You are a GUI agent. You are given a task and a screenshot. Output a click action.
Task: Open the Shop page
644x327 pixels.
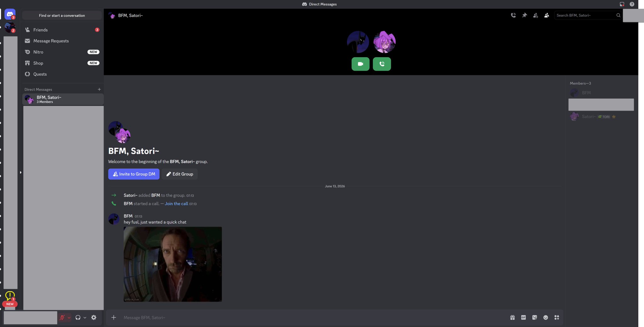click(x=62, y=63)
